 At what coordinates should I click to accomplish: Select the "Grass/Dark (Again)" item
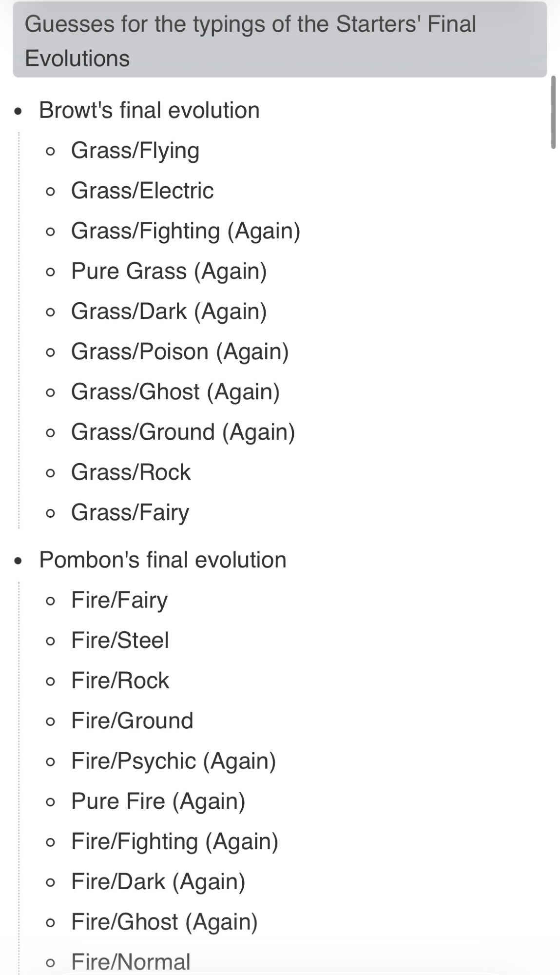169,312
